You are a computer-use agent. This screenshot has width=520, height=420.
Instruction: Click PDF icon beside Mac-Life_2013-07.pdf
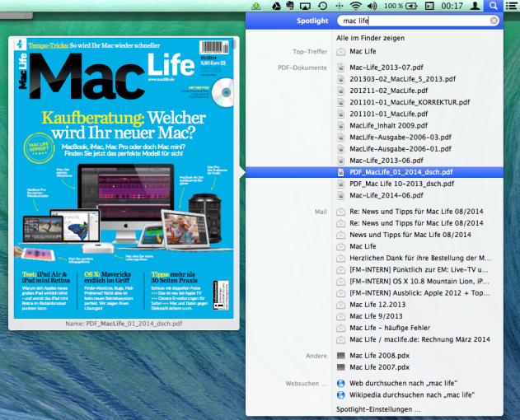(x=340, y=68)
